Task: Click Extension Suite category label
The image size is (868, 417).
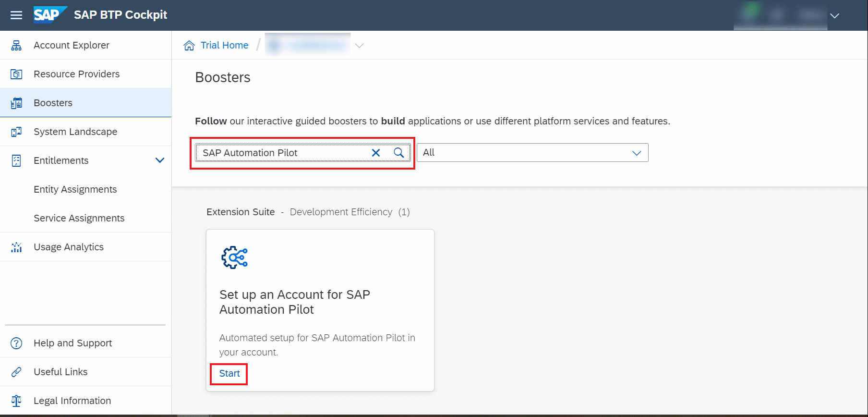Action: pyautogui.click(x=241, y=212)
